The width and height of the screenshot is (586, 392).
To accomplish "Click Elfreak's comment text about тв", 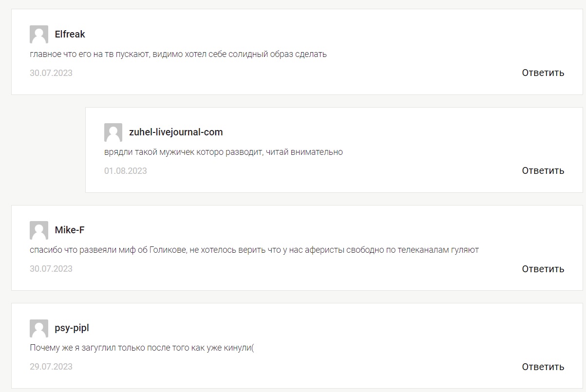I will point(178,54).
